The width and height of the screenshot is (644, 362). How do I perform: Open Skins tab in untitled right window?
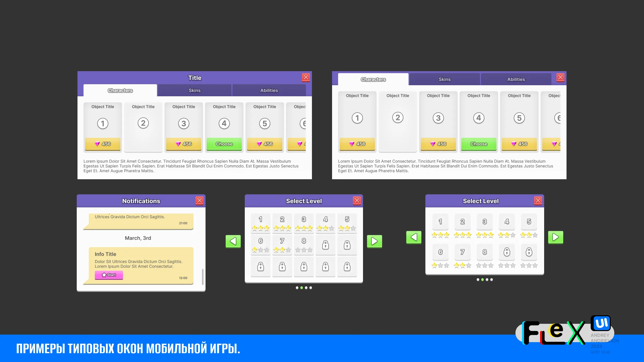(445, 79)
